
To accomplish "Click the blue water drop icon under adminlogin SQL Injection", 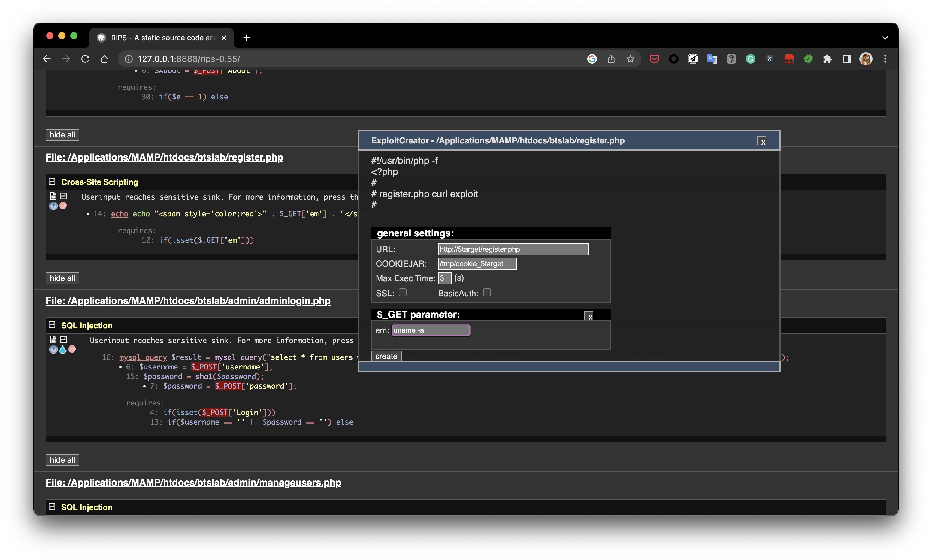I will coord(63,349).
